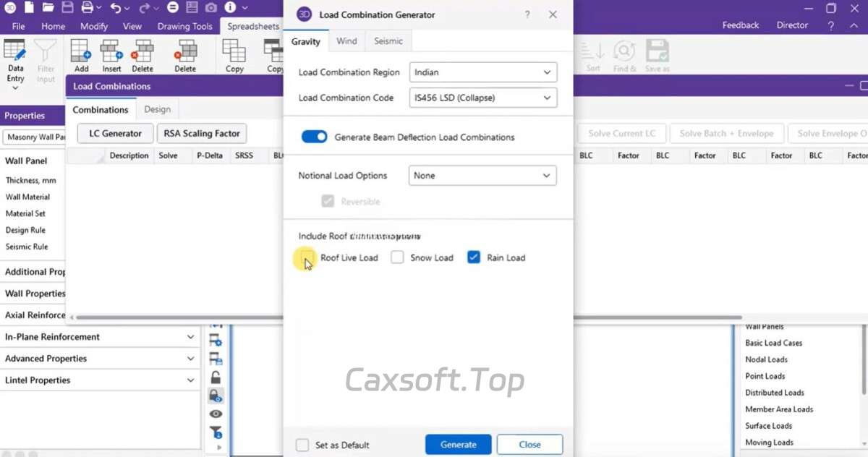Click the open folder icon in title bar

click(x=48, y=8)
